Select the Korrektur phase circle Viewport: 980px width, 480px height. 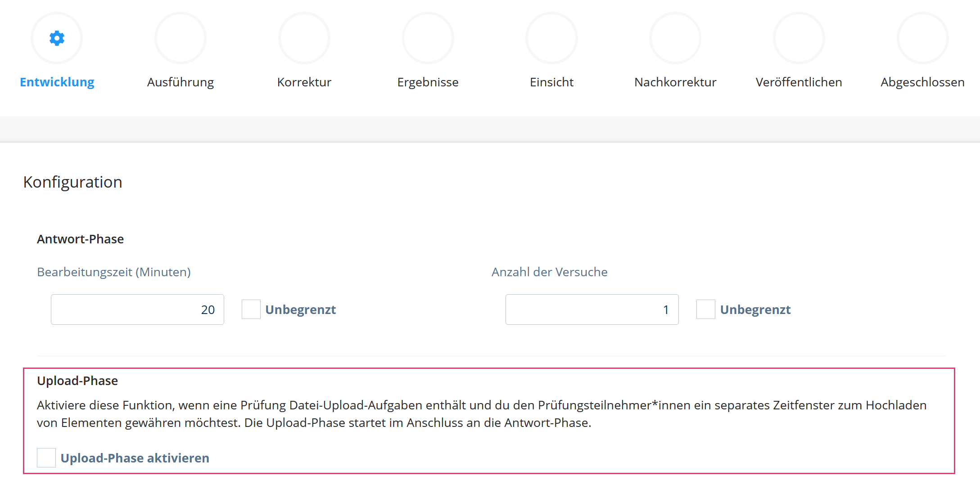pos(304,38)
